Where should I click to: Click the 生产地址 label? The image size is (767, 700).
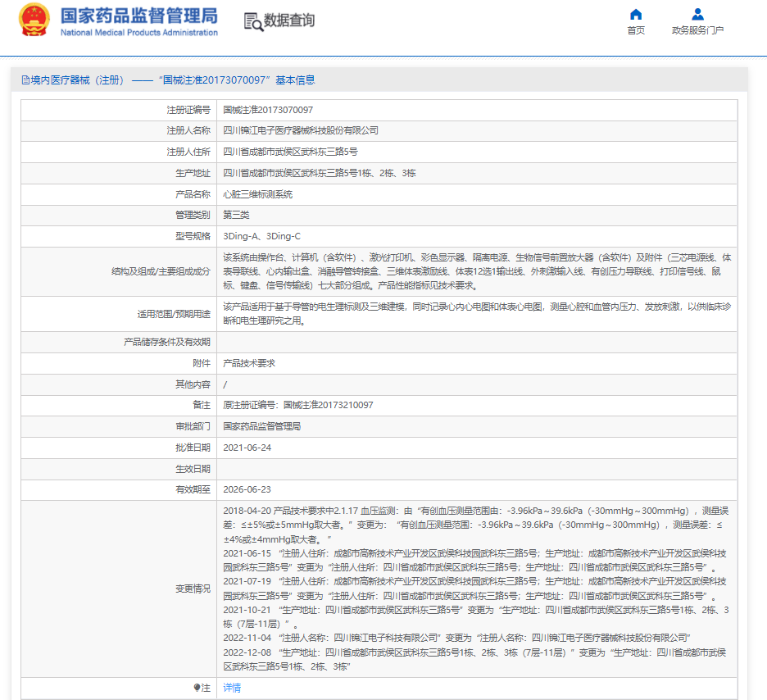(193, 173)
